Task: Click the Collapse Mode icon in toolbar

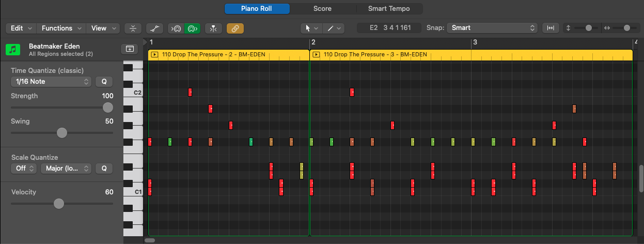Action: coord(133,28)
